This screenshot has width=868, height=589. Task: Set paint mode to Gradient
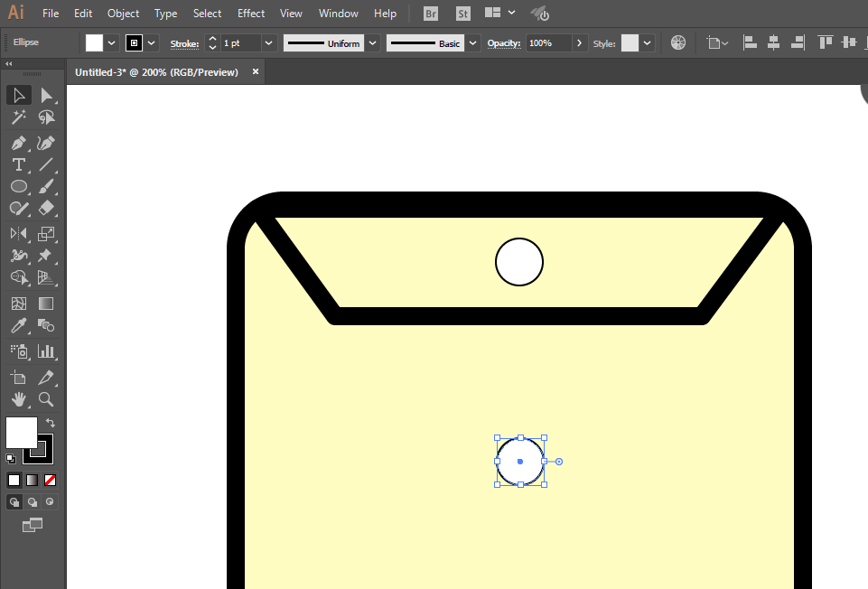coord(33,480)
